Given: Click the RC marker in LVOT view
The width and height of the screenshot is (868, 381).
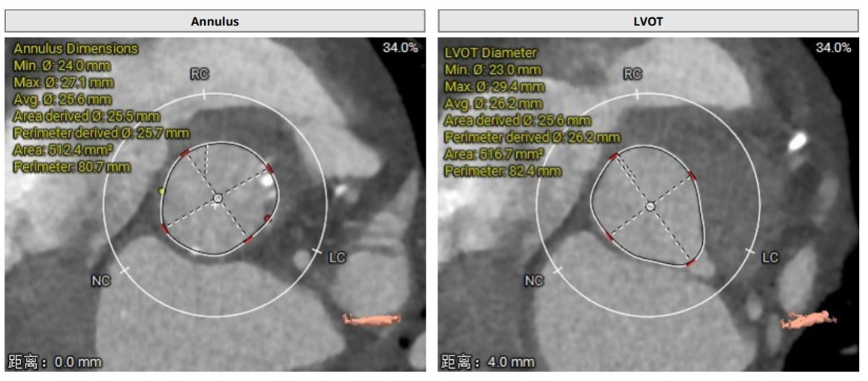Looking at the screenshot, I should [633, 75].
